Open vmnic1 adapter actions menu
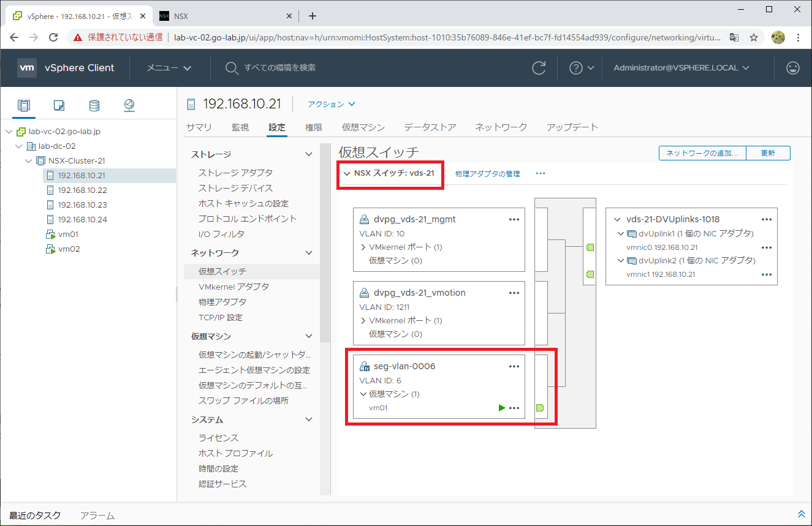This screenshot has height=526, width=812. point(767,274)
